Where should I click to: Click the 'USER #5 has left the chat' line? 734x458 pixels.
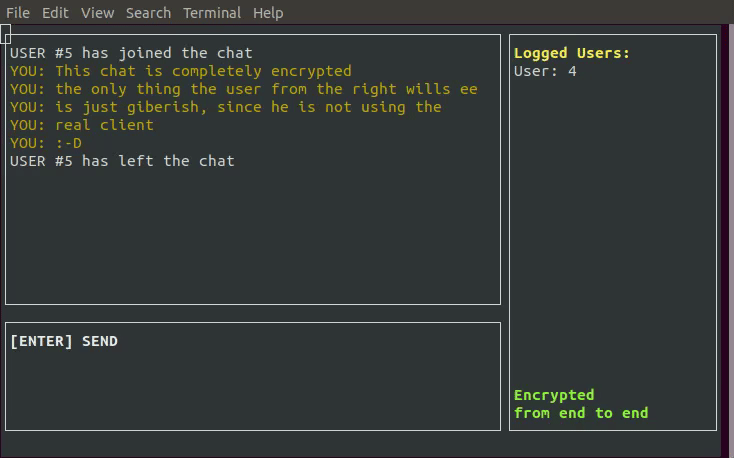[122, 160]
